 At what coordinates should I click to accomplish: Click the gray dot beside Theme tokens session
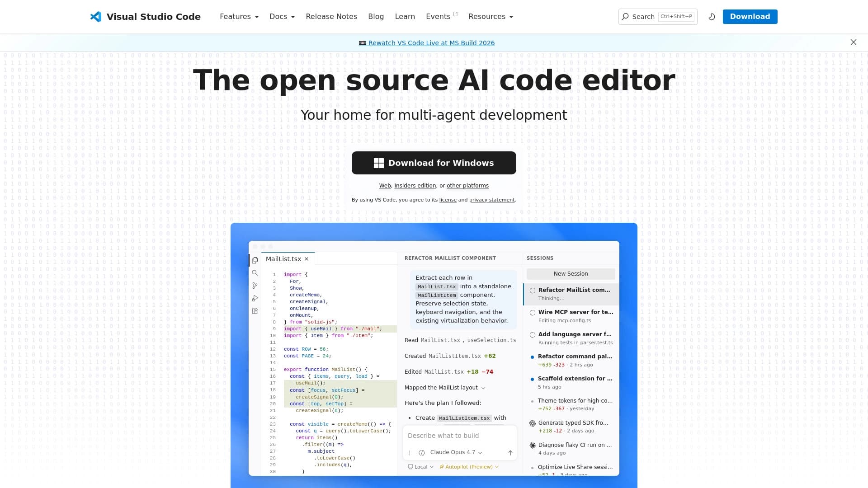[532, 401]
